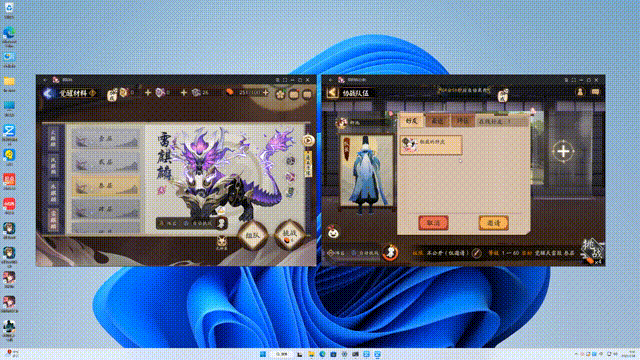Screen dimensions: 640x360
Task: Open 组队 team-up diamond button
Action: 253,235
